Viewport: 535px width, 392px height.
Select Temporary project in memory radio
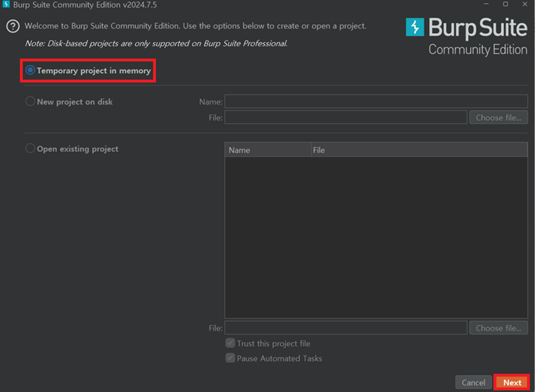pyautogui.click(x=30, y=70)
